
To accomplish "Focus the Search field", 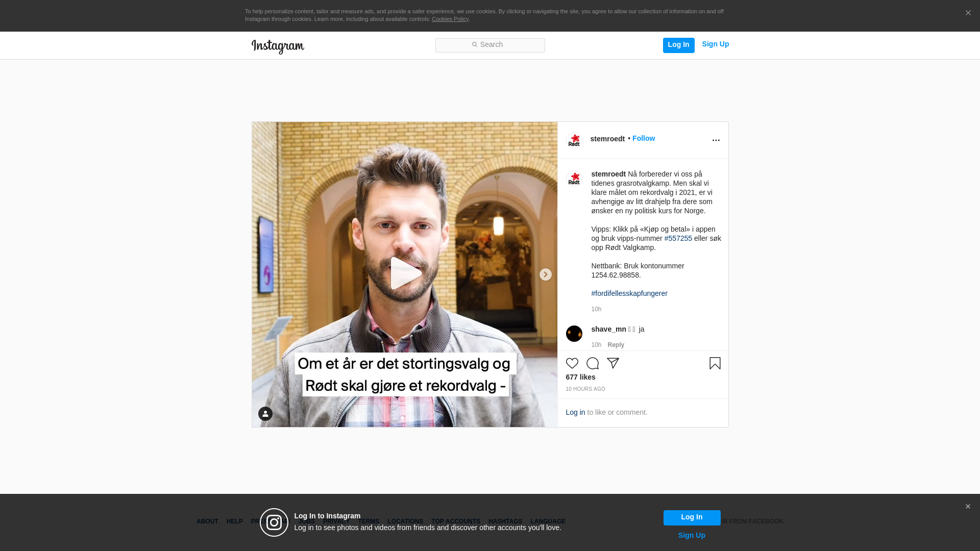I will pos(490,45).
